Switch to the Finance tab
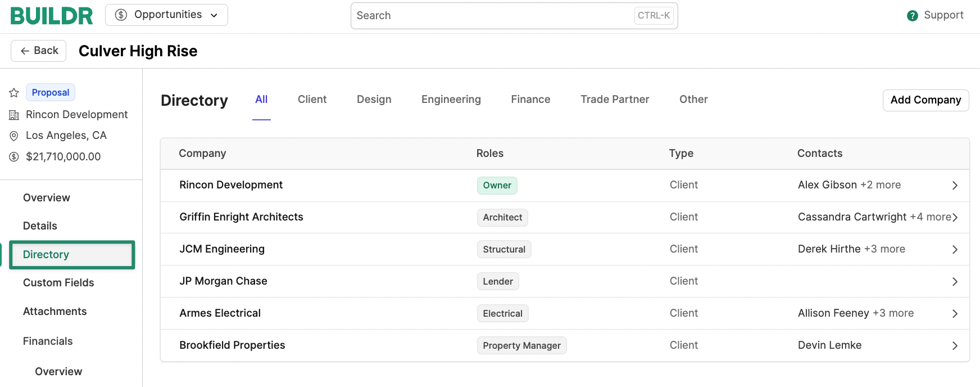This screenshot has height=387, width=980. pos(530,100)
